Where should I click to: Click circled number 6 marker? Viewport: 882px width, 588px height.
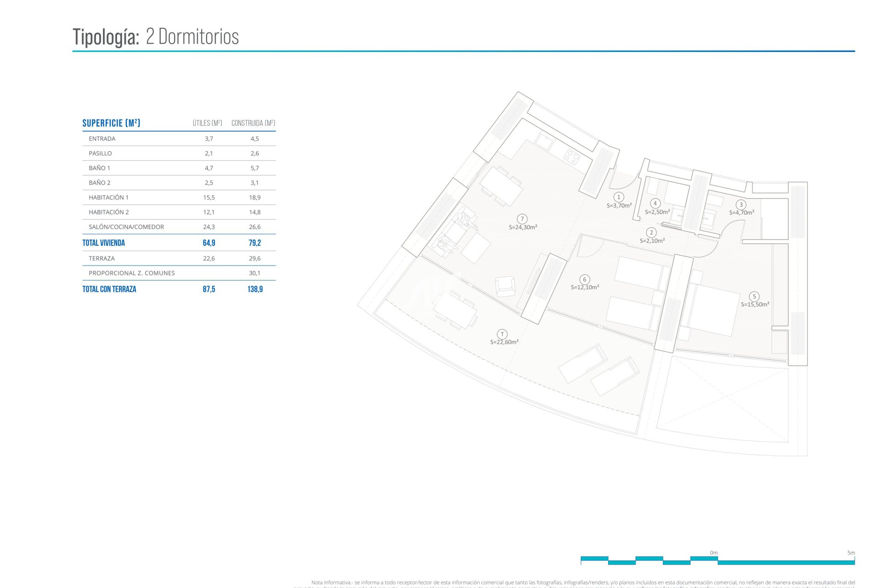[x=584, y=279]
